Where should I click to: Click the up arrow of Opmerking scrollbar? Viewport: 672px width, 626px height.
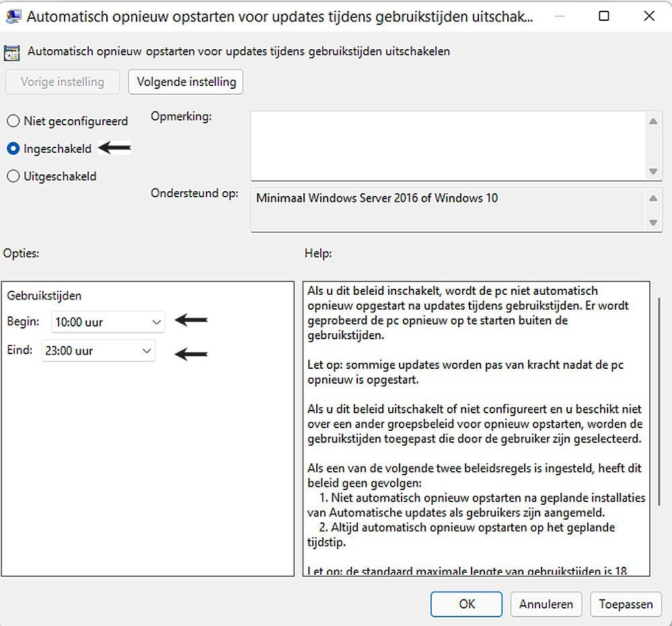click(x=653, y=121)
